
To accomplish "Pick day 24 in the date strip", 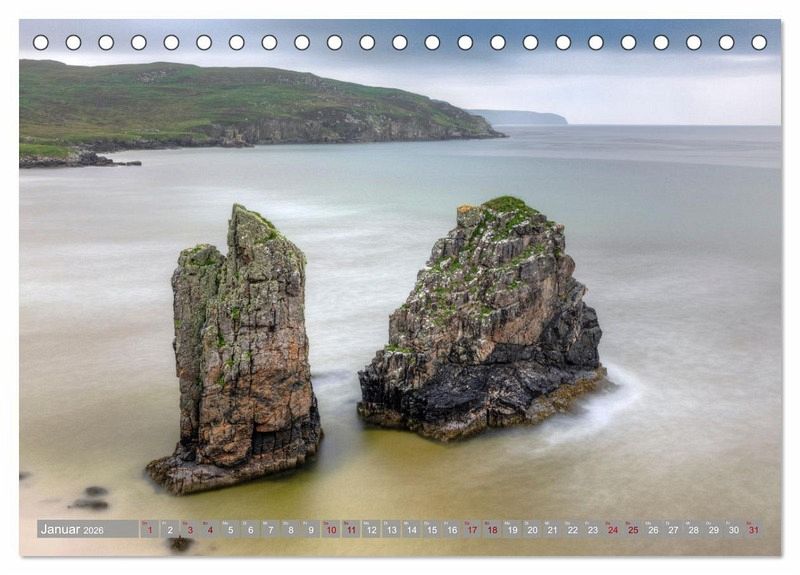I will 613,529.
